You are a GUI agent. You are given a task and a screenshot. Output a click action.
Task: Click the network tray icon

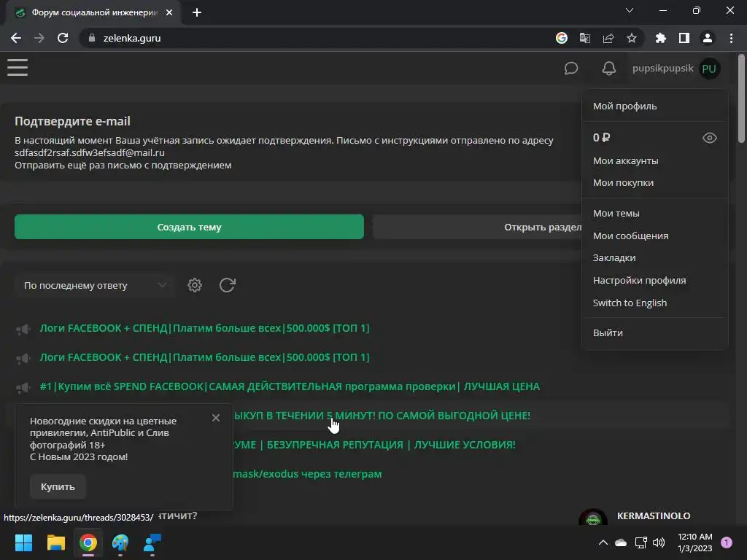pos(640,542)
